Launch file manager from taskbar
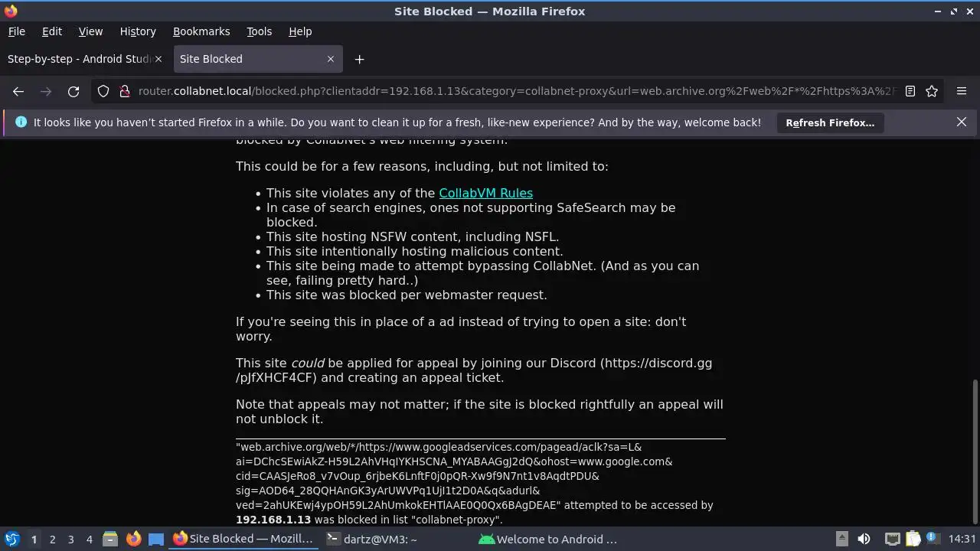The height and width of the screenshot is (551, 980). click(110, 539)
